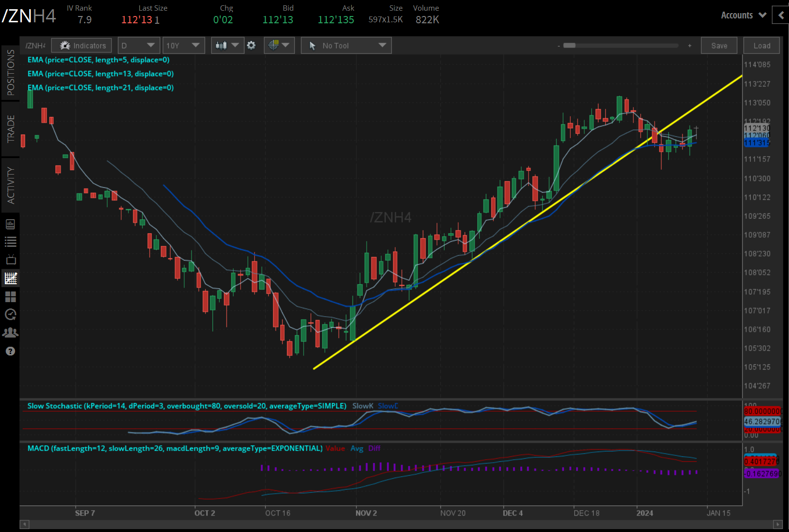Save the chart layout
789x532 pixels.
(x=719, y=46)
